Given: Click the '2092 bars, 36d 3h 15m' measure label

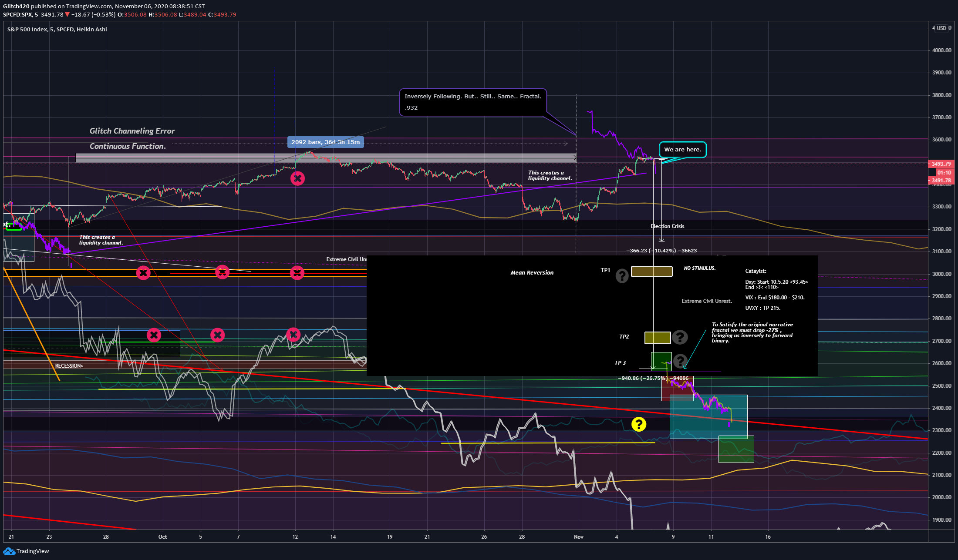Looking at the screenshot, I should [x=326, y=142].
